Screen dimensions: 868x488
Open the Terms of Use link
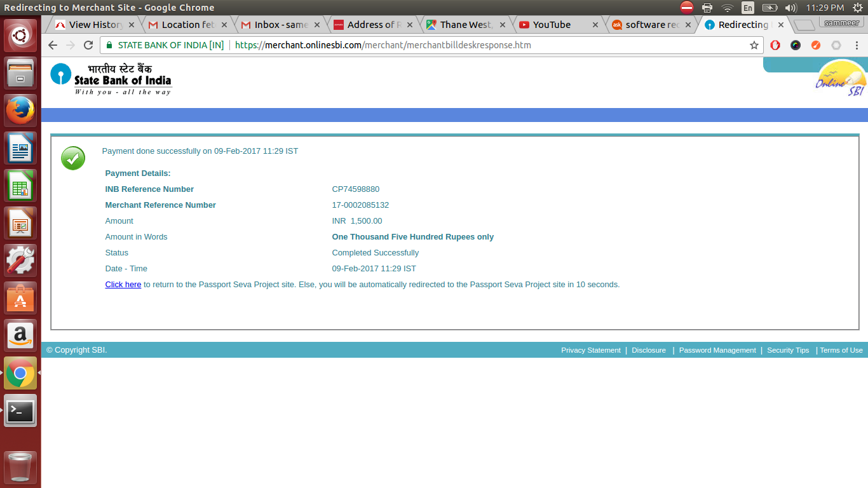(841, 350)
